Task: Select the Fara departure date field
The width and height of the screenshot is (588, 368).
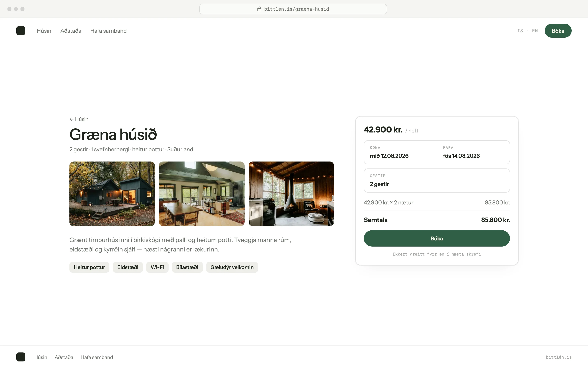Action: pyautogui.click(x=473, y=152)
